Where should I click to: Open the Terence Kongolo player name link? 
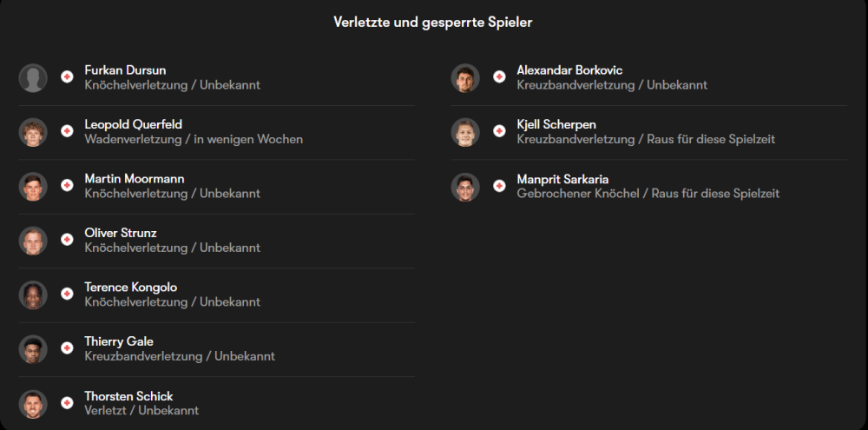(x=131, y=288)
